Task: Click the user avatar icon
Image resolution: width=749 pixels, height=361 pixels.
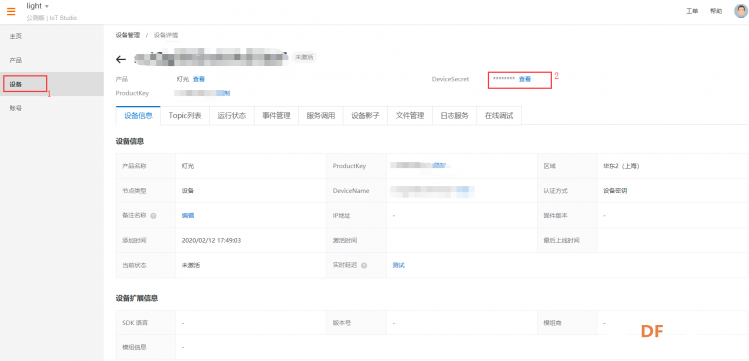Action: point(740,11)
